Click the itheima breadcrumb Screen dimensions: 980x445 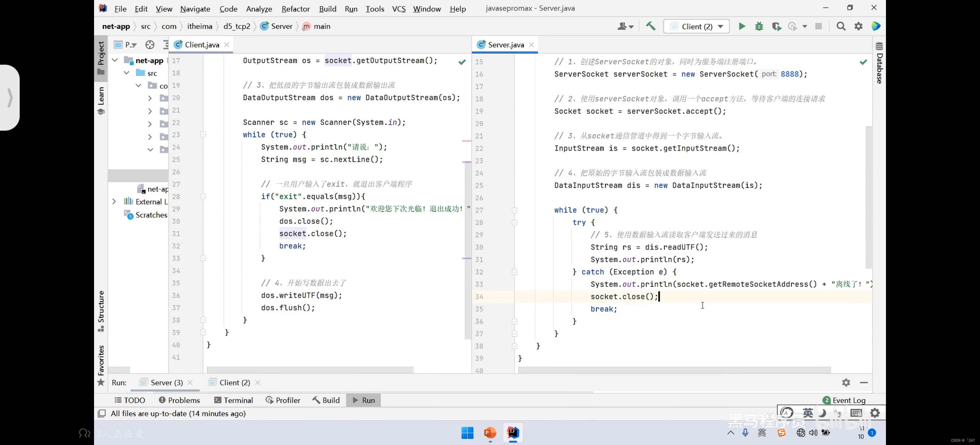point(200,26)
